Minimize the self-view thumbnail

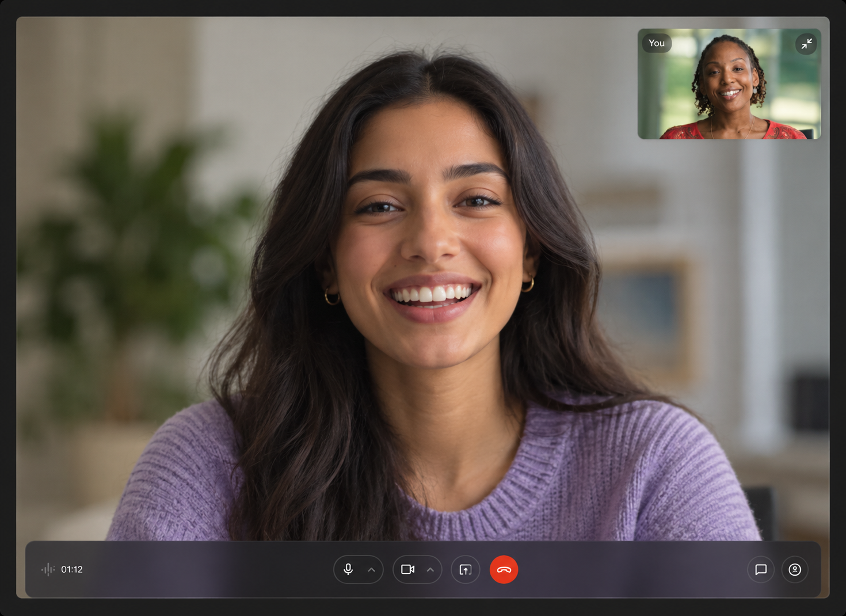point(806,44)
